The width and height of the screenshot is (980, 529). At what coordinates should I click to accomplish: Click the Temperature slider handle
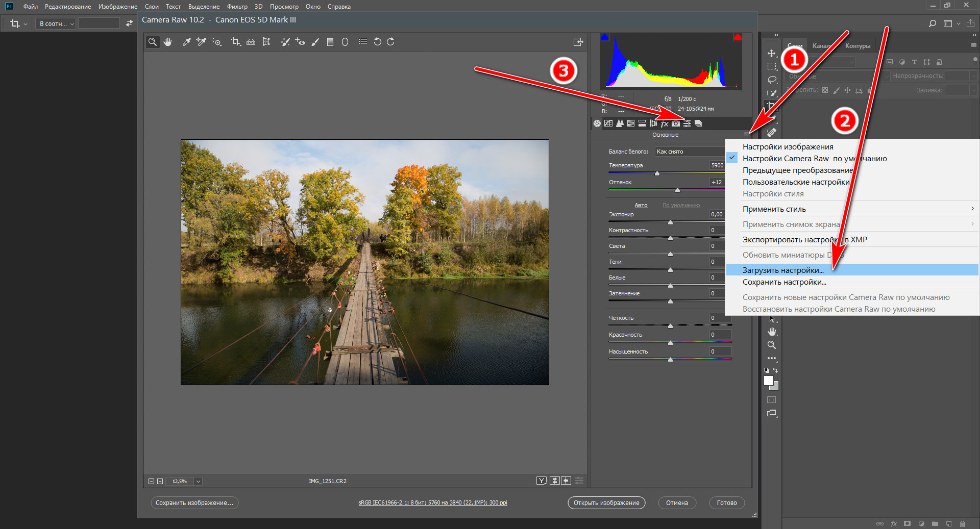point(657,174)
